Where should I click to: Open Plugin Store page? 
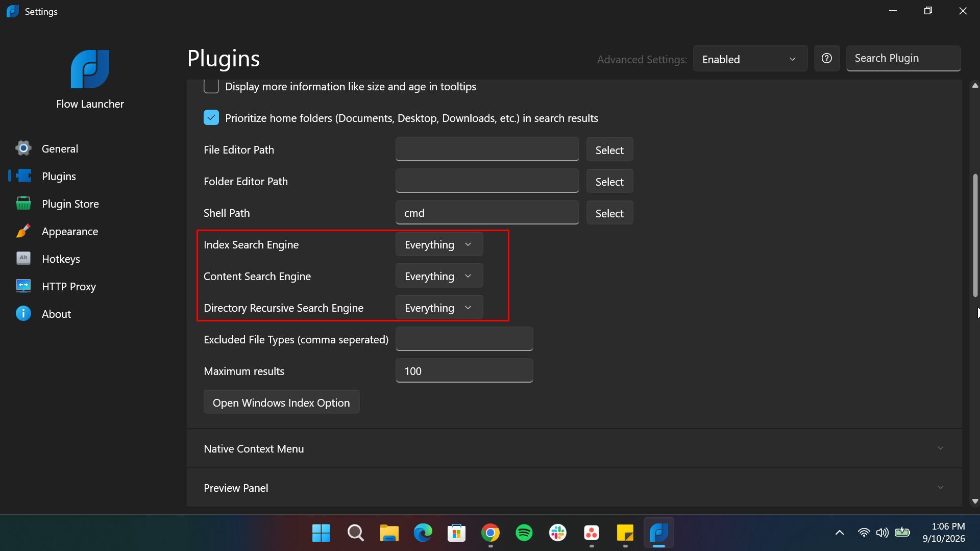[x=70, y=204]
